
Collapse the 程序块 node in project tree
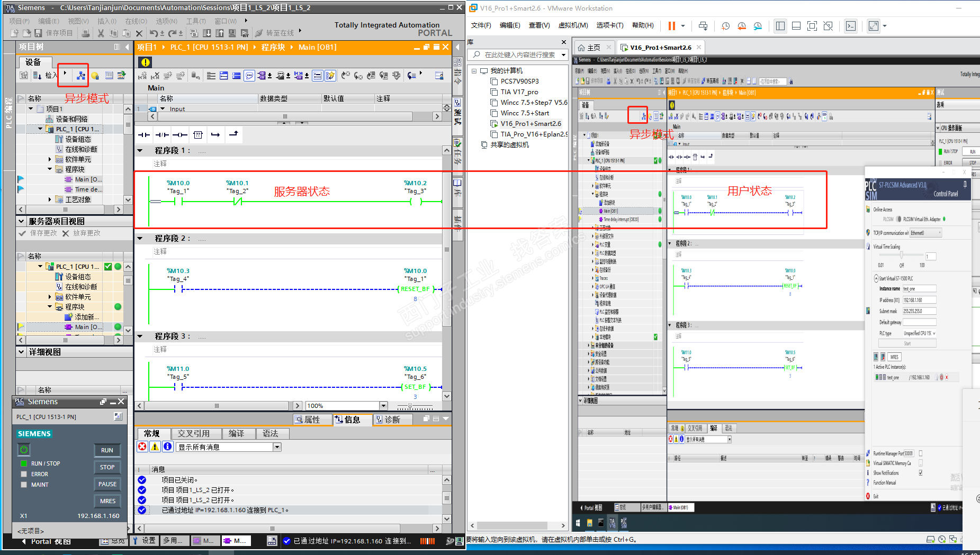pyautogui.click(x=50, y=169)
